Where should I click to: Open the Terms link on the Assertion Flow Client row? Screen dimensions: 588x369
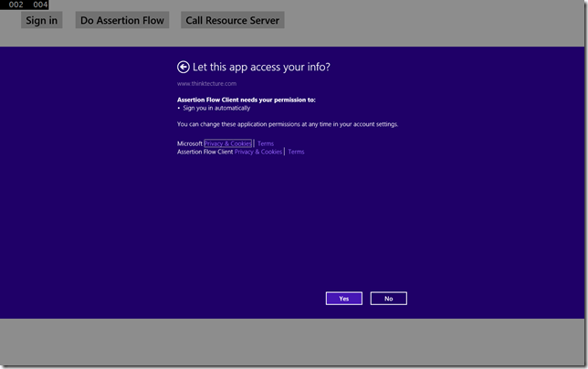296,152
